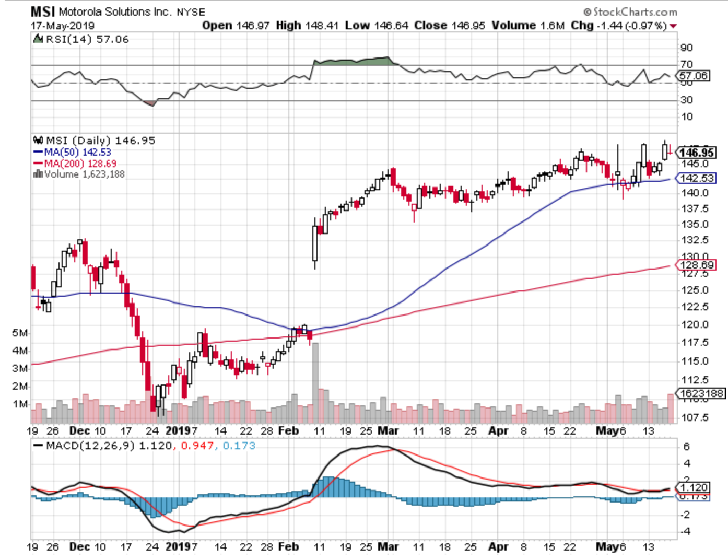Click the 128.69 MA flag on right axis
Screen dimensions: 728x560
tap(696, 265)
